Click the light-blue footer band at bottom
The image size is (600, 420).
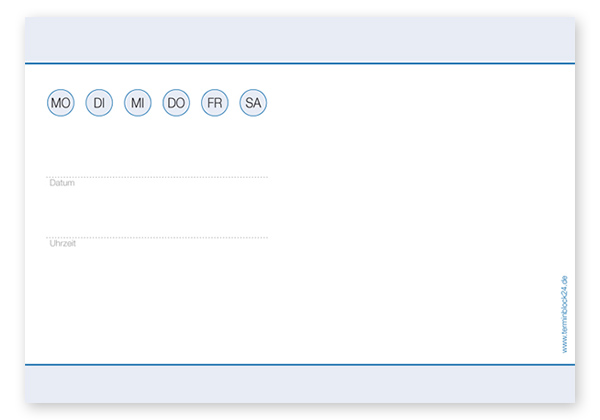pos(300,384)
